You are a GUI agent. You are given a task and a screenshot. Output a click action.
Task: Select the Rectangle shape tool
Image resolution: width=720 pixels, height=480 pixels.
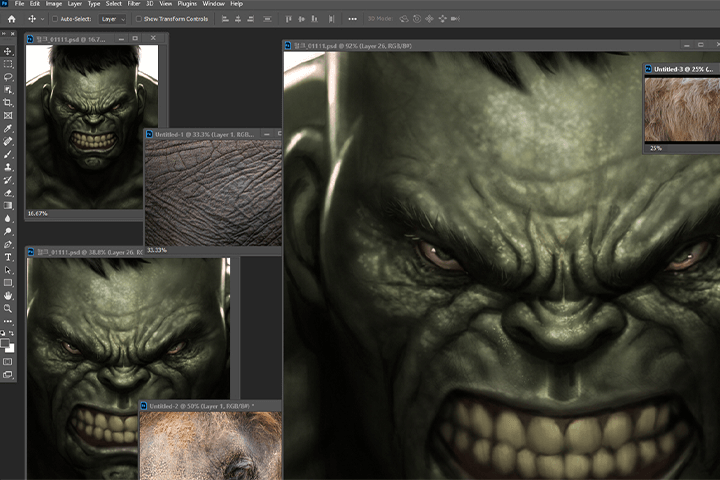(8, 283)
